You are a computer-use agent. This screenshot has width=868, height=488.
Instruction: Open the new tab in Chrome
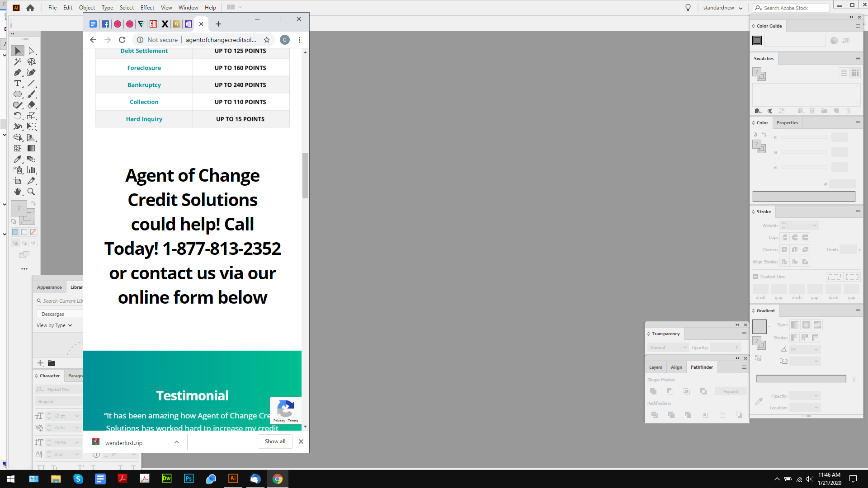218,24
